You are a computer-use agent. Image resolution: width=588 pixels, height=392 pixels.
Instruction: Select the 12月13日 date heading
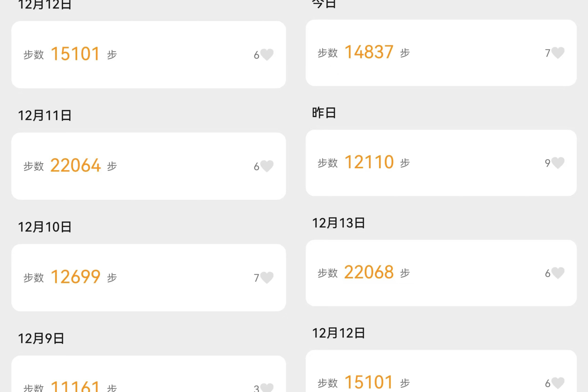coord(339,223)
